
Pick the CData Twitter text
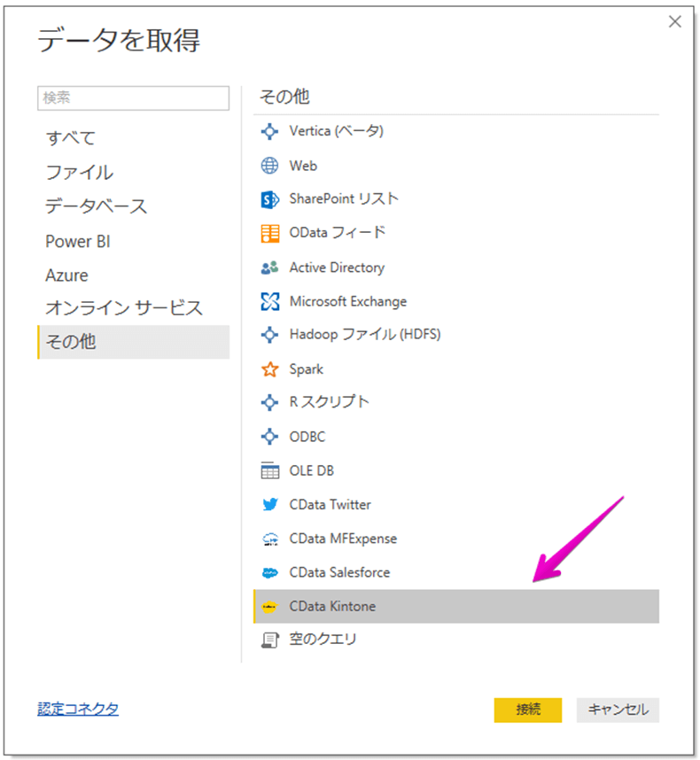[x=331, y=505]
